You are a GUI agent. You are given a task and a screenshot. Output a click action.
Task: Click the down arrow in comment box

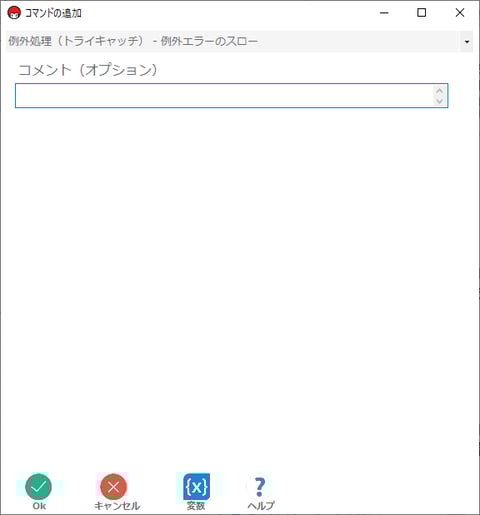point(439,101)
